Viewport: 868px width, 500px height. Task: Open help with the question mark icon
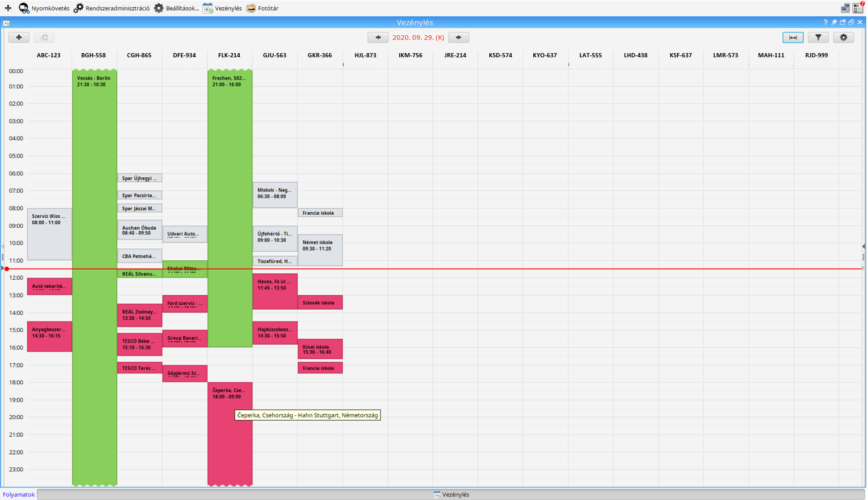(826, 22)
